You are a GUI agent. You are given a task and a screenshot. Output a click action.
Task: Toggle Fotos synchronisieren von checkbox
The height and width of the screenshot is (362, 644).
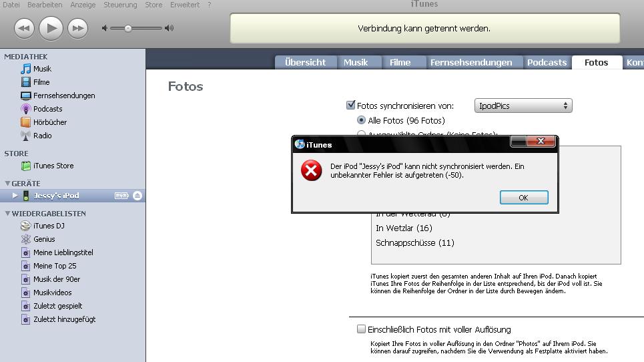[351, 105]
